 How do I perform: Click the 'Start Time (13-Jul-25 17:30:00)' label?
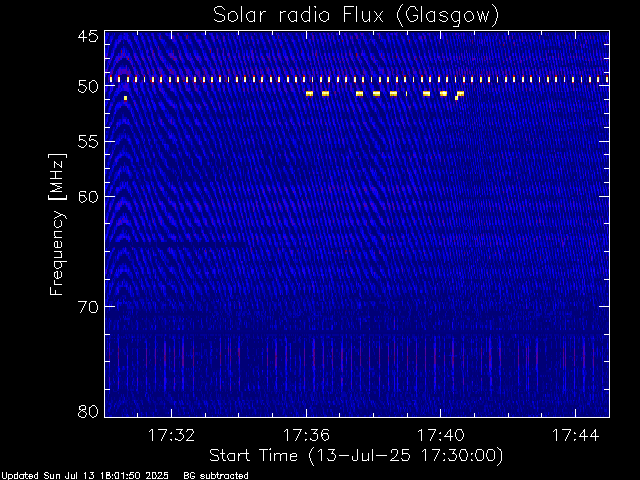coord(356,456)
